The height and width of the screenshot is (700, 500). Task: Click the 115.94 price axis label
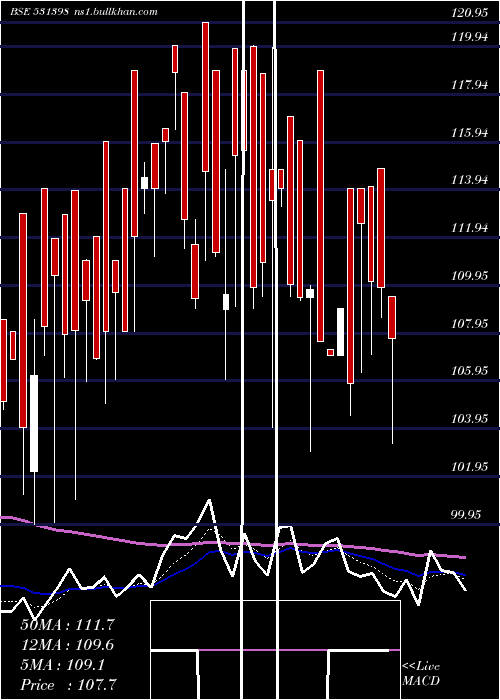click(469, 132)
